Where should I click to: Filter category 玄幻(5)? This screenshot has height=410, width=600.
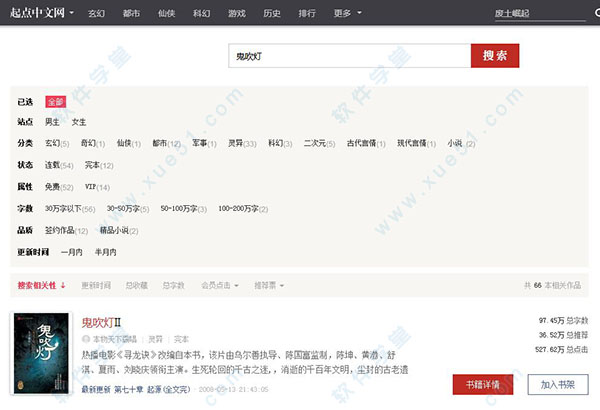(x=57, y=144)
